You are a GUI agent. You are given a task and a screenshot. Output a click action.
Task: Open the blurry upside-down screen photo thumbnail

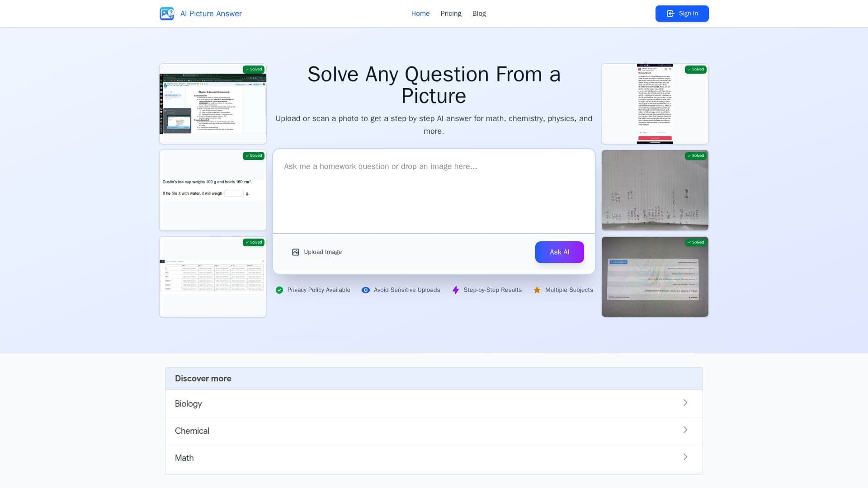(655, 277)
